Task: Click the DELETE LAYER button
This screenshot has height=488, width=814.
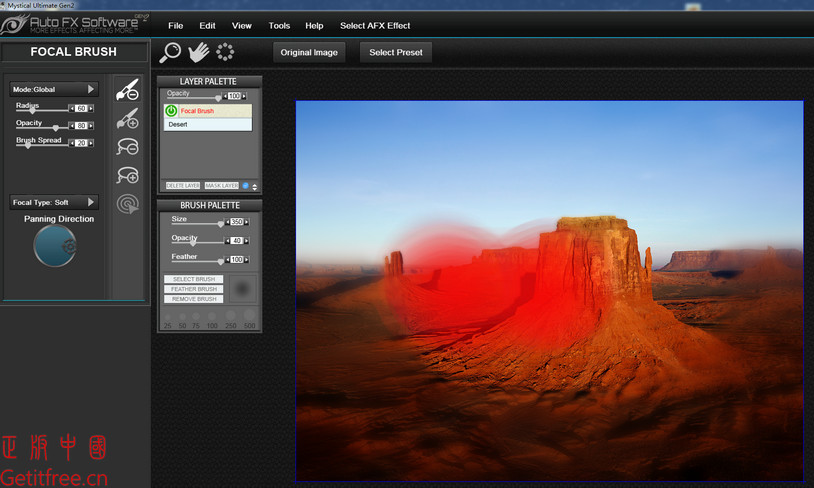Action: 183,185
